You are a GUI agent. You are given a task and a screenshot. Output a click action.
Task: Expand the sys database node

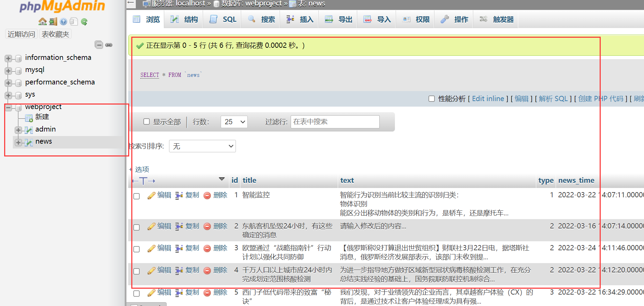tap(8, 95)
